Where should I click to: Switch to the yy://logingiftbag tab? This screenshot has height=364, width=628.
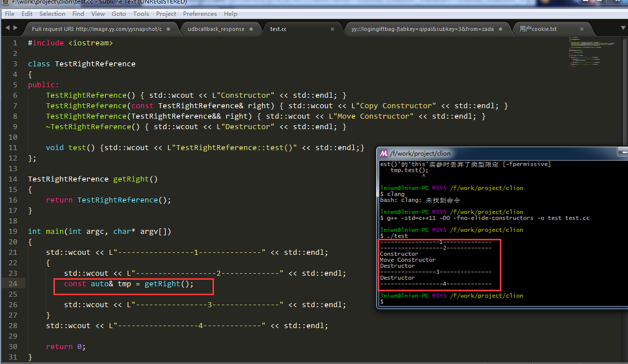point(422,29)
